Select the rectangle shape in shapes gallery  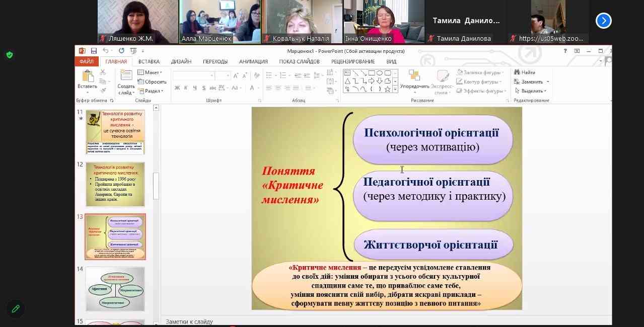pyautogui.click(x=372, y=73)
